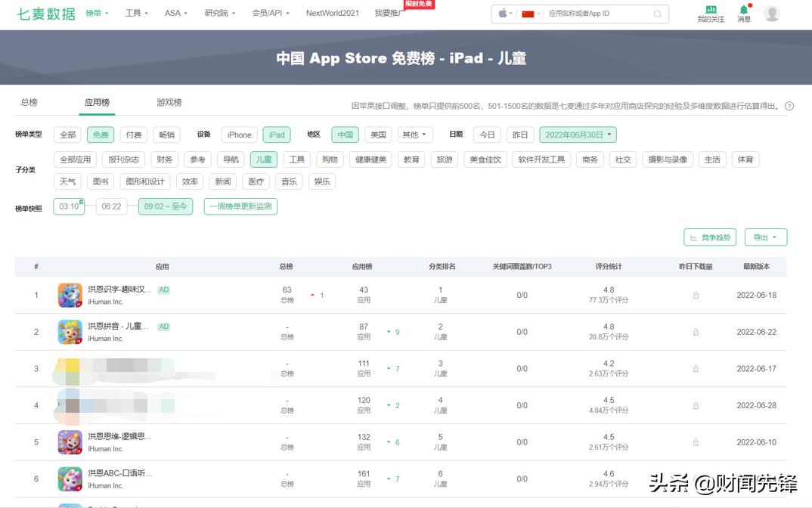Open the 消息 notification bell
The width and height of the screenshot is (812, 508).
click(743, 14)
